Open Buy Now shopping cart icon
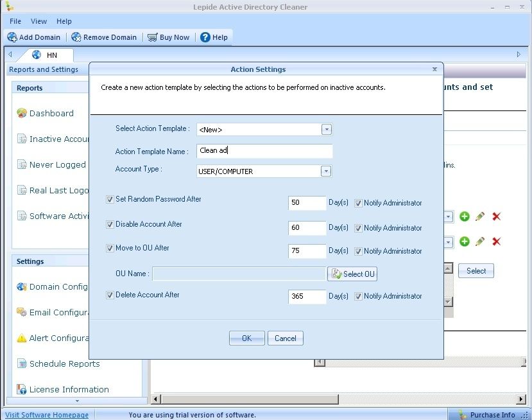This screenshot has height=420, width=532. [152, 37]
